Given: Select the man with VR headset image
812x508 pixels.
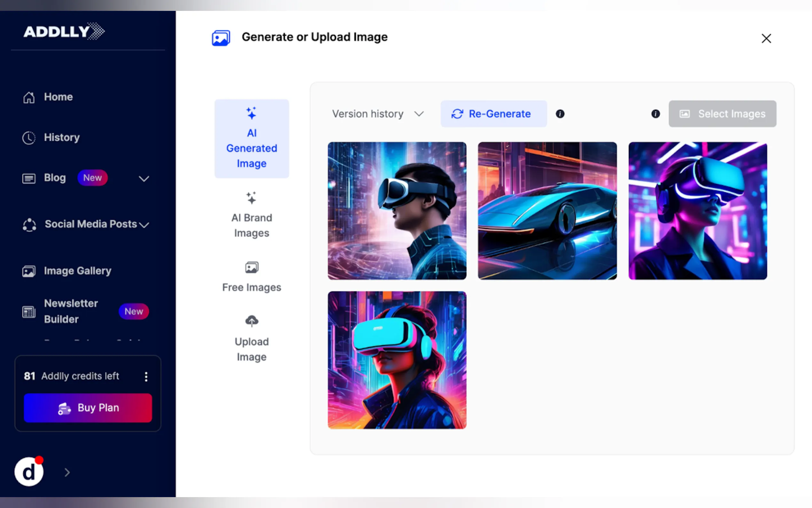Looking at the screenshot, I should pos(397,211).
